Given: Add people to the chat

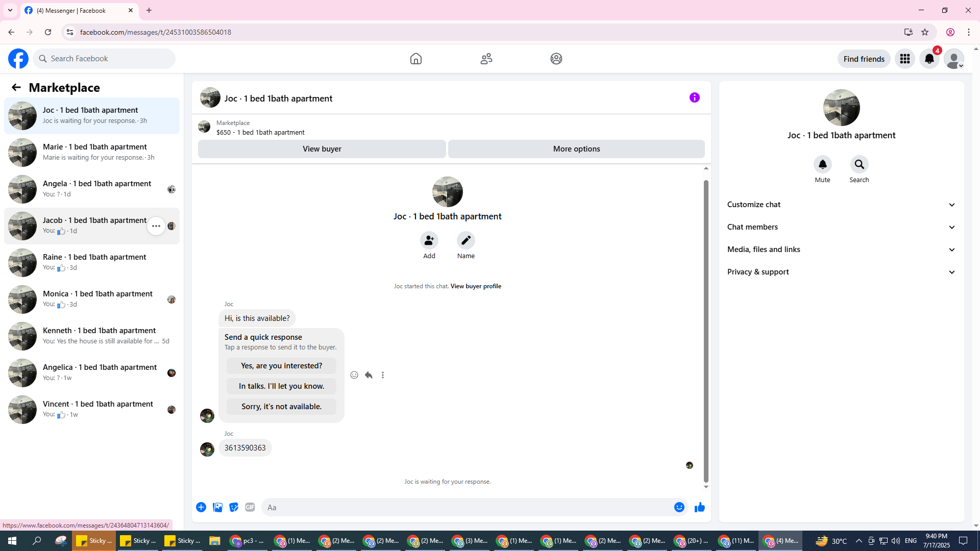Looking at the screenshot, I should tap(429, 240).
